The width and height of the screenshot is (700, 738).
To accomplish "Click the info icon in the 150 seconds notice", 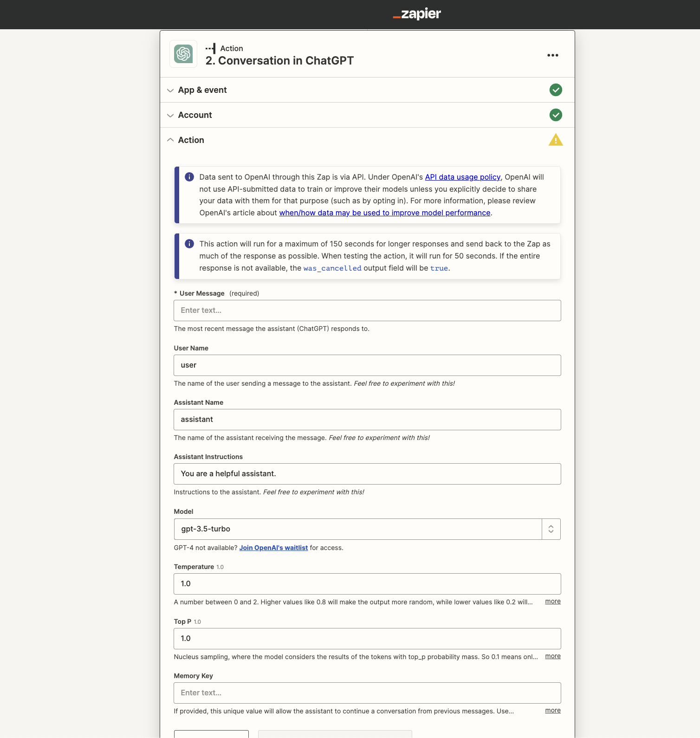I will [189, 244].
